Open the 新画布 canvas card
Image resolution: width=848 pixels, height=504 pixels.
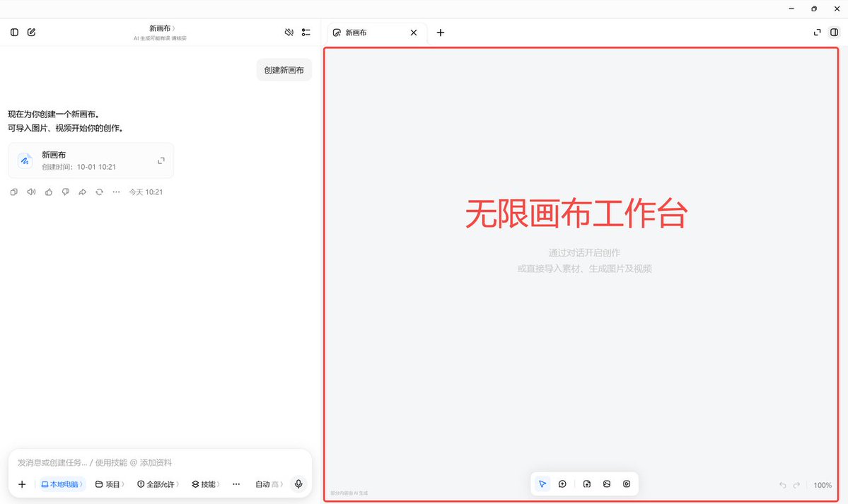(x=91, y=160)
